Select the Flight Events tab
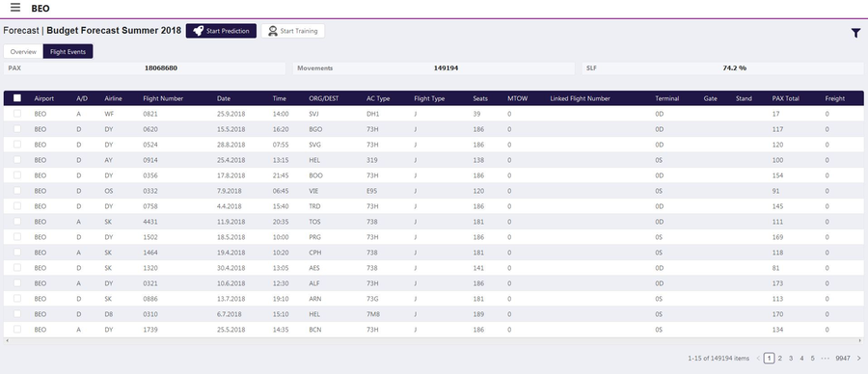This screenshot has width=868, height=374. click(68, 51)
